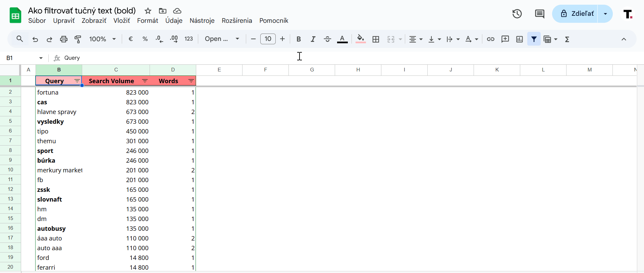Screen dimensions: 644x273
Task: Increase font size plus button
Action: coord(282,39)
